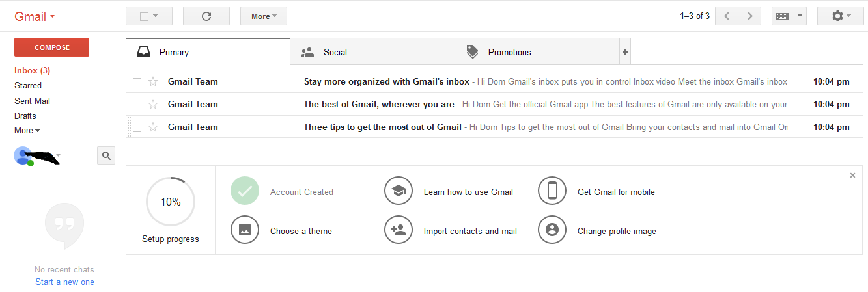Check the 'Stay more organized' email checkbox
The height and width of the screenshot is (292, 868).
point(137,82)
